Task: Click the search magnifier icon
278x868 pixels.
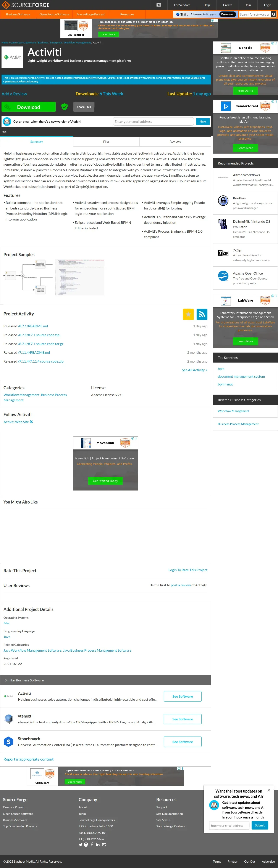Action: click(274, 14)
